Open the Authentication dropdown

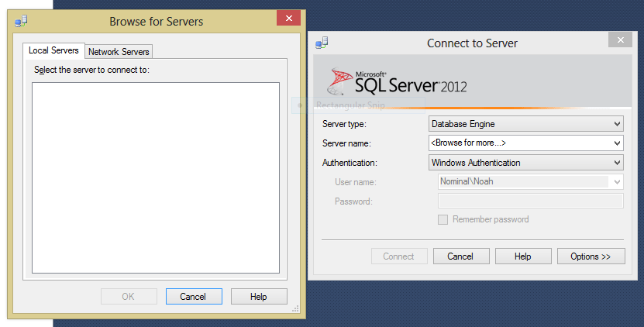click(x=525, y=162)
